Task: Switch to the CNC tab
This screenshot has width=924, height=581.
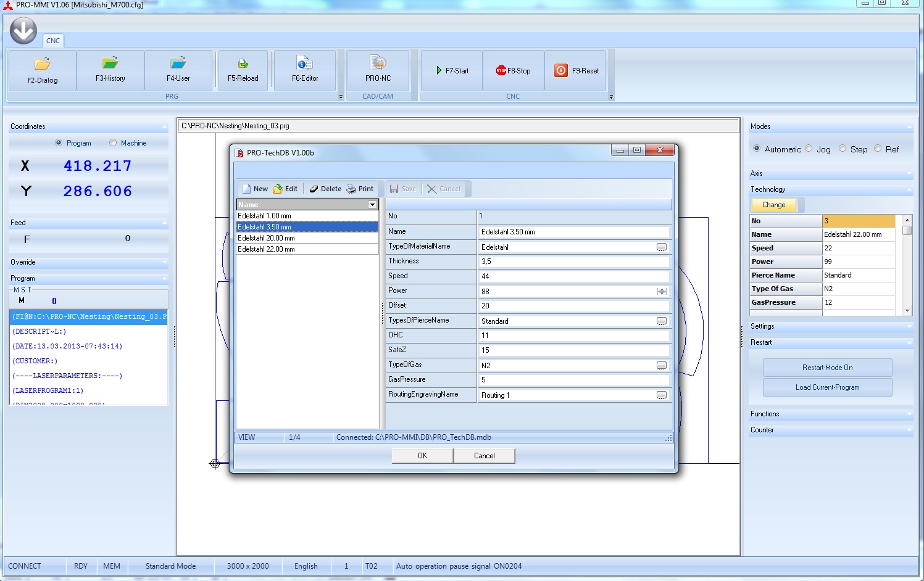Action: [53, 41]
